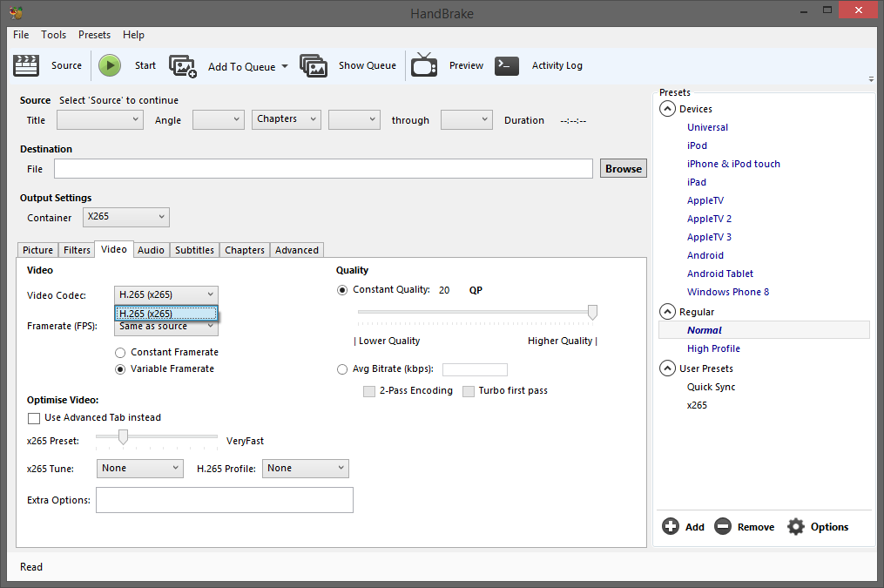Click the Activity Log terminal icon

click(x=507, y=65)
